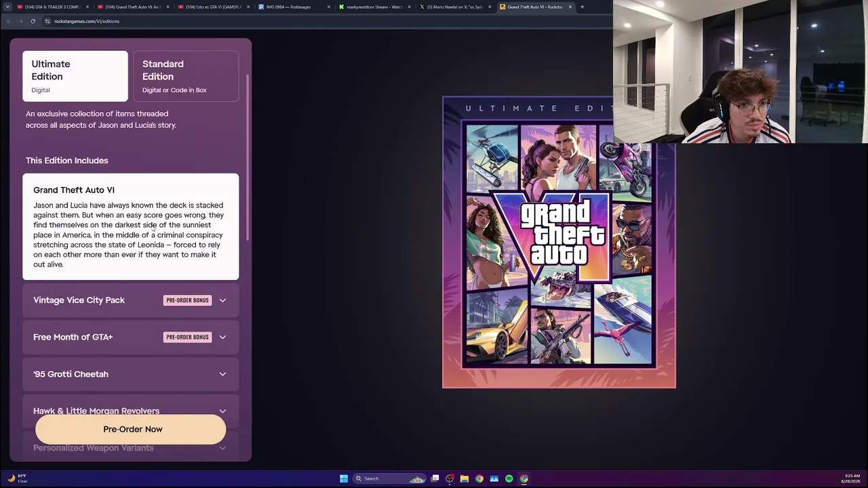Screen dimensions: 868x488
Task: Switch to markynextdoor Stream tab
Action: pyautogui.click(x=375, y=7)
